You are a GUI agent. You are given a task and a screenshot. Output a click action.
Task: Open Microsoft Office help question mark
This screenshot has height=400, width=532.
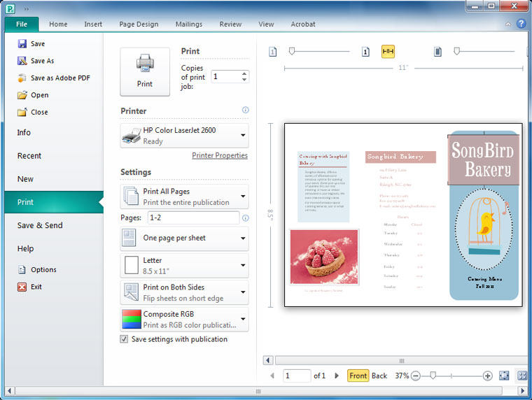click(521, 24)
